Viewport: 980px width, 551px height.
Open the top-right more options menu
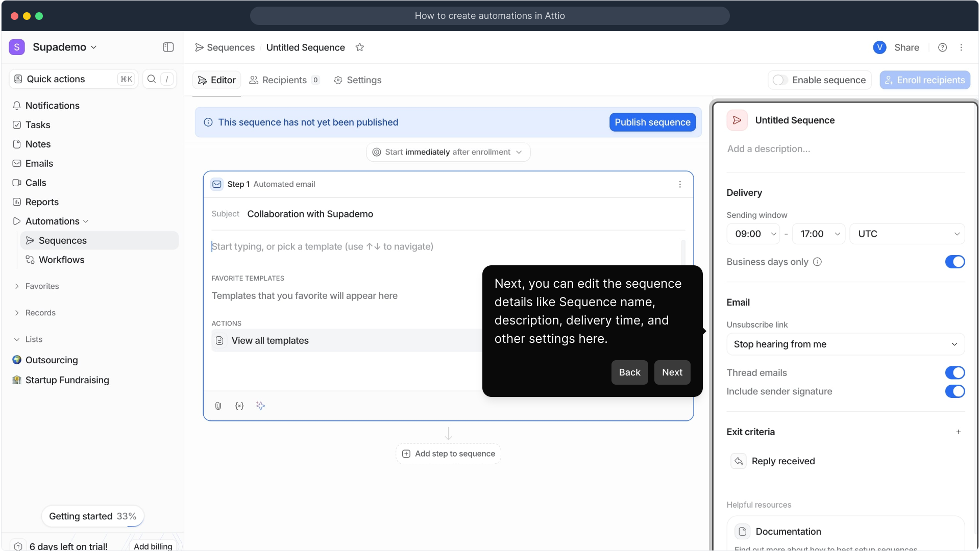(961, 47)
